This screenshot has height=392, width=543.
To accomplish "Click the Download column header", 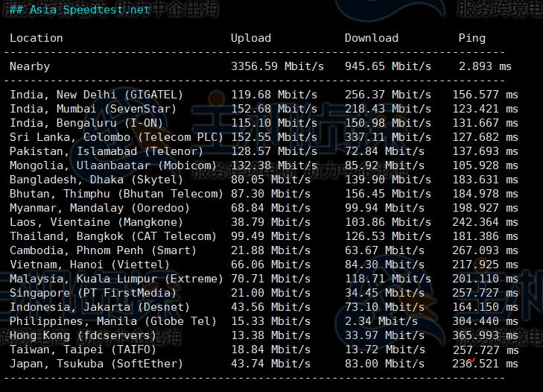I will tap(371, 38).
